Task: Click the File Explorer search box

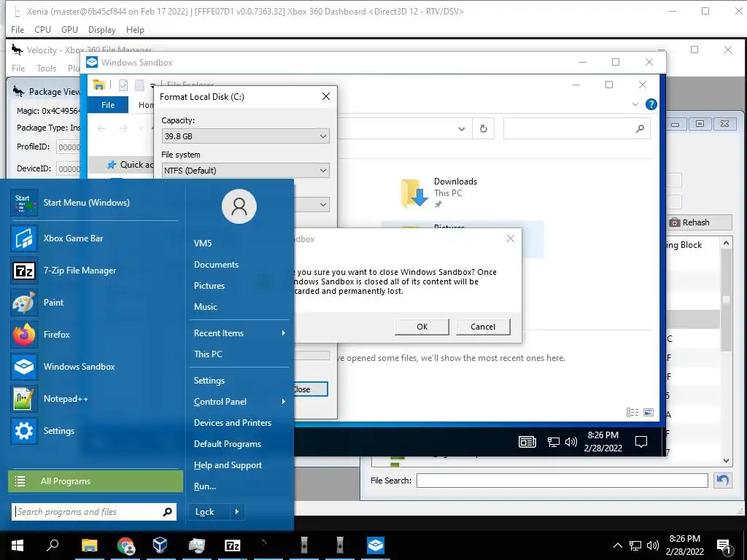Action: 577,128
